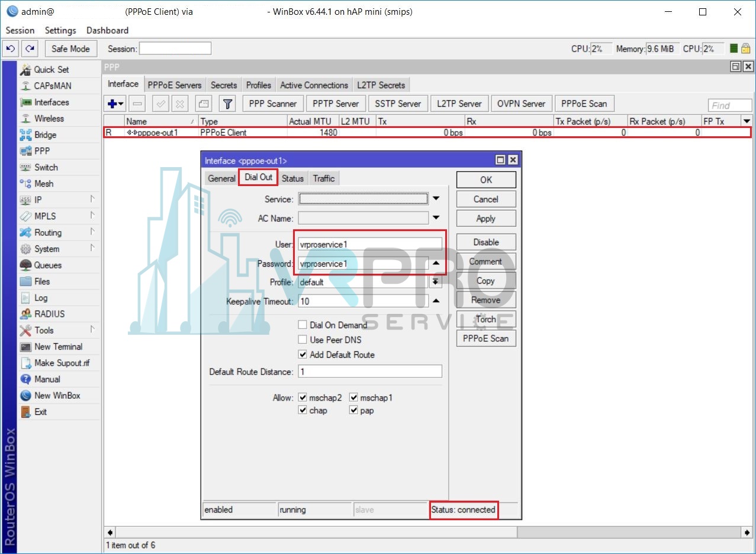Open Quick Set in sidebar
Screen dimensions: 756x554
pyautogui.click(x=52, y=69)
